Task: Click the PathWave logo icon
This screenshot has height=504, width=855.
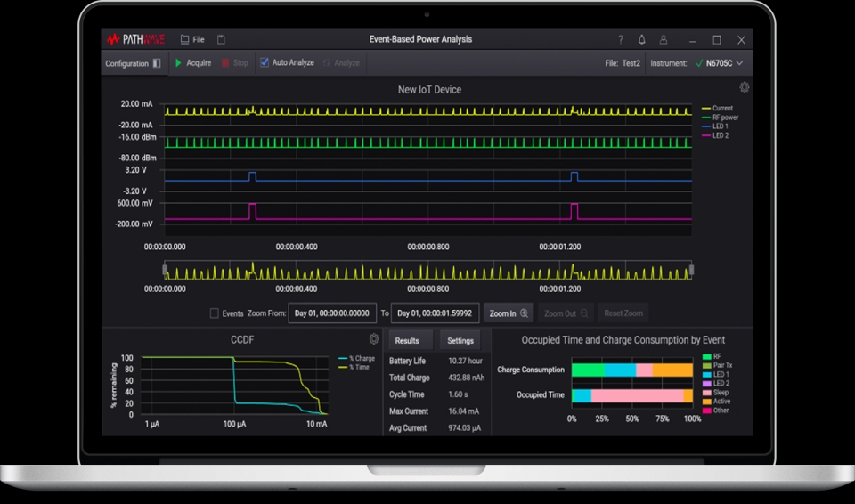Action: 113,39
